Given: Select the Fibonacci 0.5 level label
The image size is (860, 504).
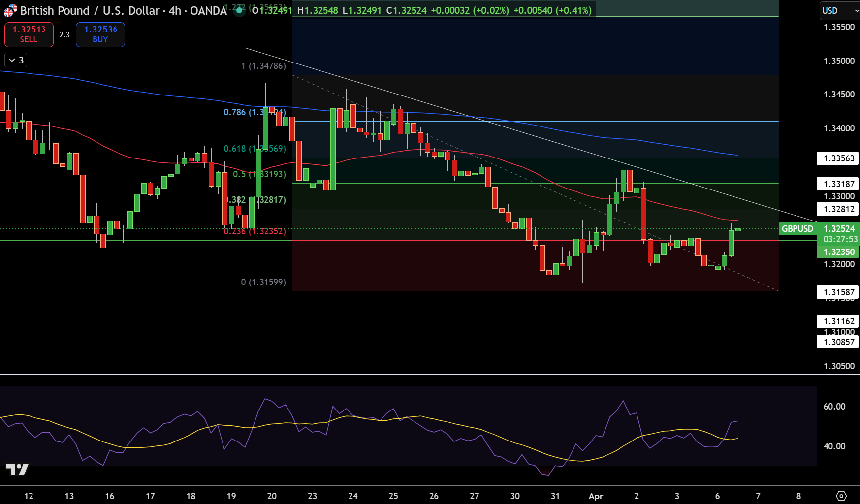Looking at the screenshot, I should click(259, 174).
